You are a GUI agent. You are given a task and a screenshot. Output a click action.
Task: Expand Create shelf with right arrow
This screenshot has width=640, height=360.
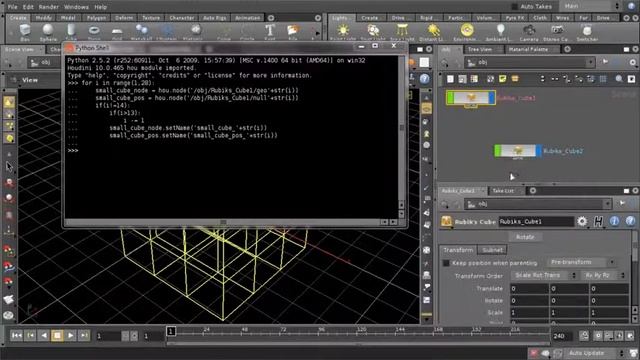coord(318,33)
